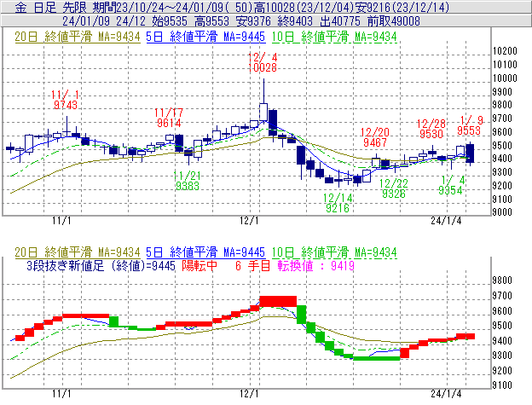
Task: Click the 高9553 value in second header row
Action: click(211, 21)
